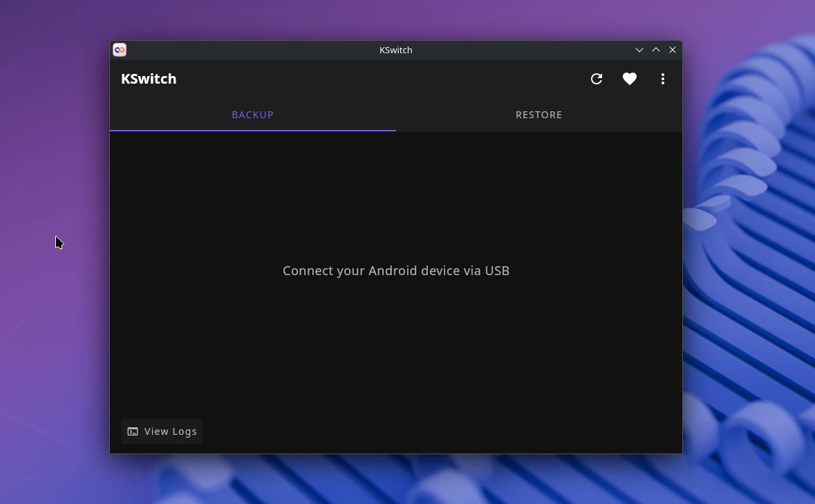Open View Logs
815x504 pixels.
(170, 431)
